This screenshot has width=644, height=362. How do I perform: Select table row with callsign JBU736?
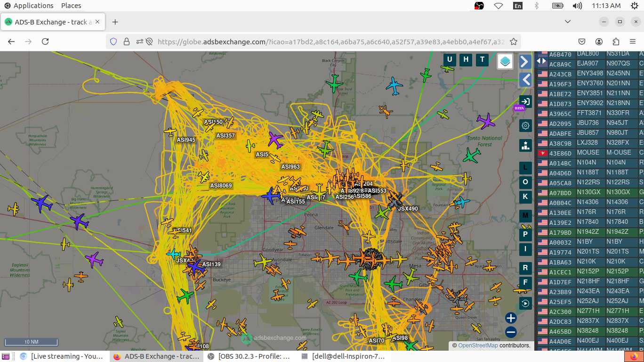pyautogui.click(x=590, y=123)
